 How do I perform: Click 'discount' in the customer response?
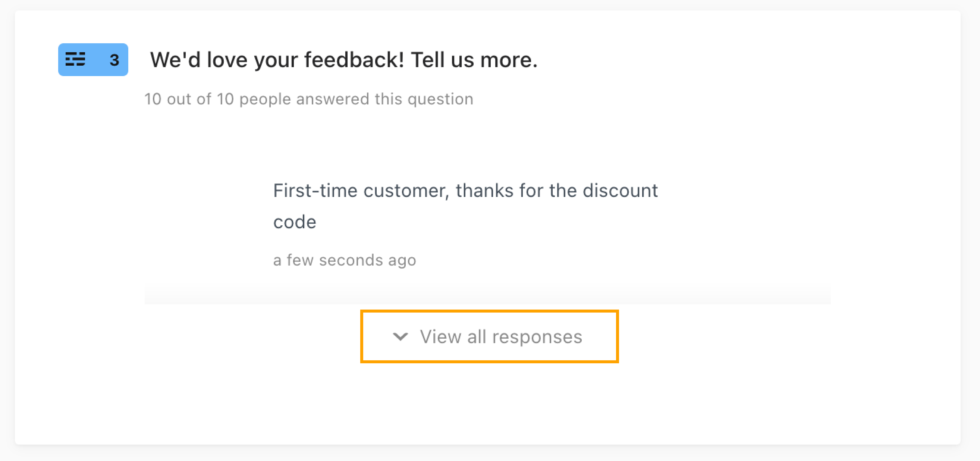[x=620, y=190]
